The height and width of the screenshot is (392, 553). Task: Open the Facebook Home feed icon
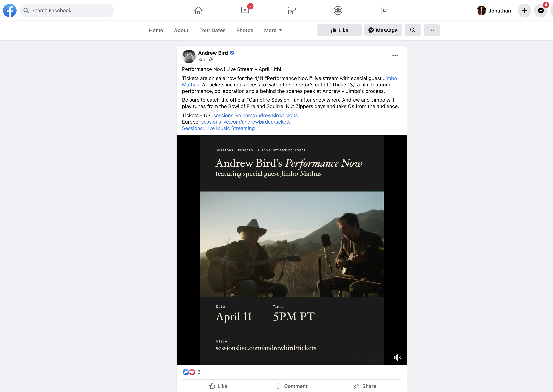(198, 10)
